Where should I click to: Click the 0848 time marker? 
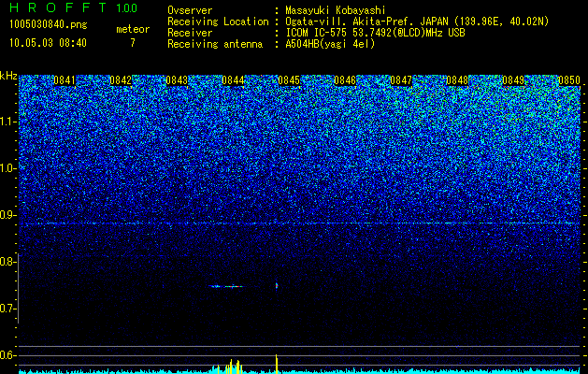coord(457,80)
